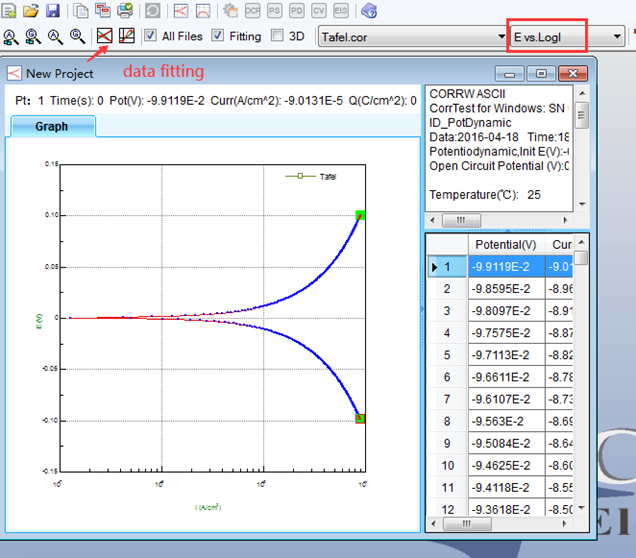Enable the 3D checkbox
Screen dimensions: 636x558
click(x=277, y=36)
